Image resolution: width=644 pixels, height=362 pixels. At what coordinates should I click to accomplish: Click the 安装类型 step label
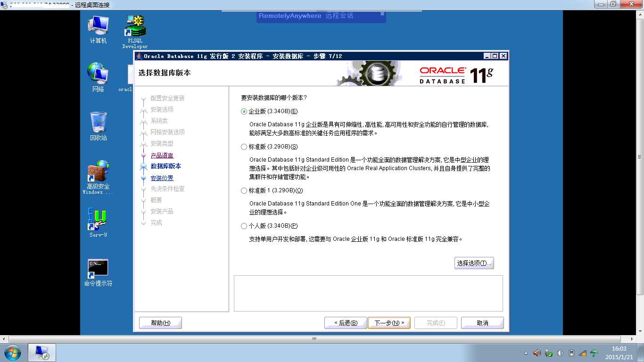click(x=162, y=143)
